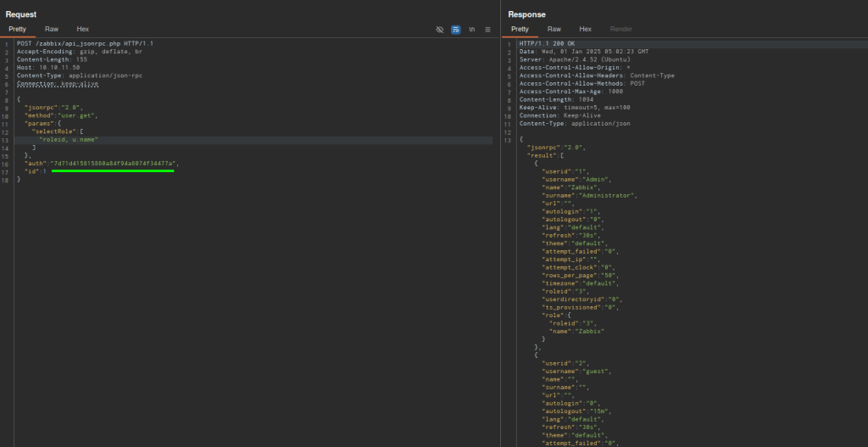Click the auth token value in request
The width and height of the screenshot is (868, 447).
[113, 163]
